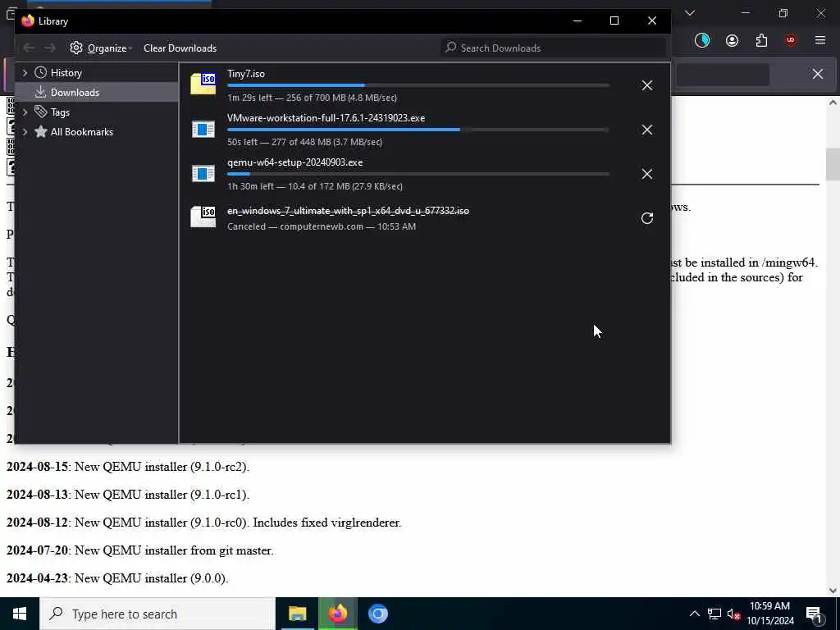This screenshot has width=840, height=630.
Task: Click the '2024-04-23' QEMU installer (9.0.0) entry
Action: click(x=117, y=578)
